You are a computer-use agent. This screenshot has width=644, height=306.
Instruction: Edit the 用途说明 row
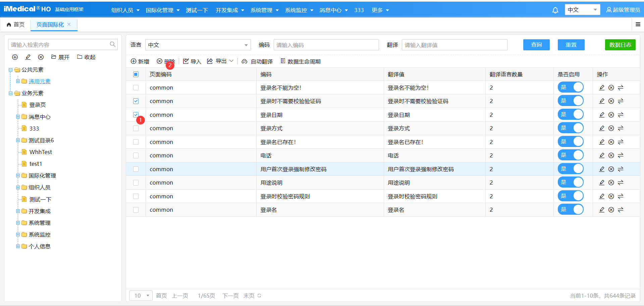pyautogui.click(x=602, y=183)
